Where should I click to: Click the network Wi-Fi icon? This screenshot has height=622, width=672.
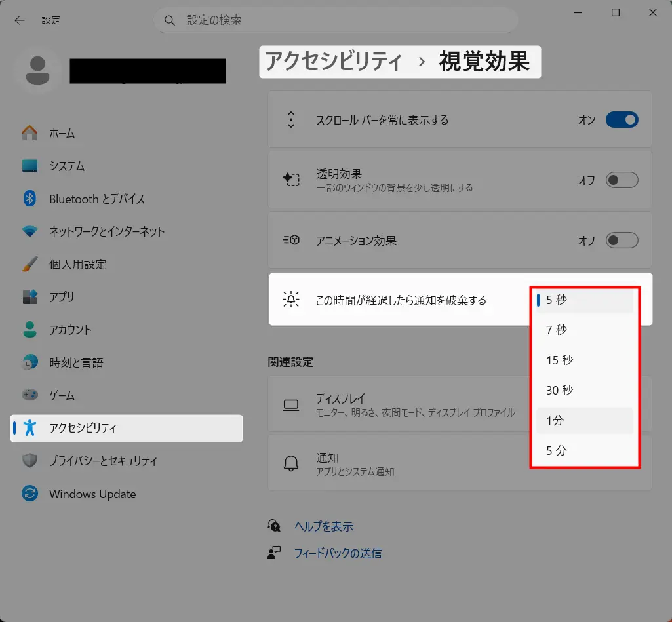pyautogui.click(x=30, y=231)
